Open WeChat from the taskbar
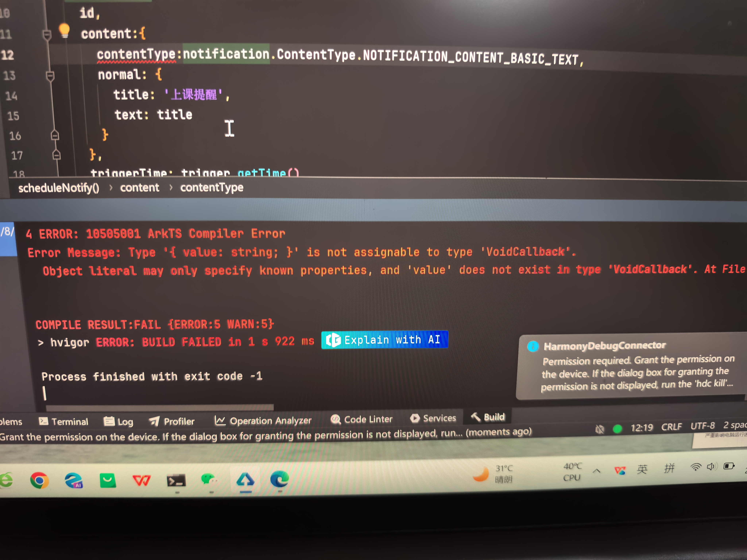The image size is (747, 560). pos(209,480)
